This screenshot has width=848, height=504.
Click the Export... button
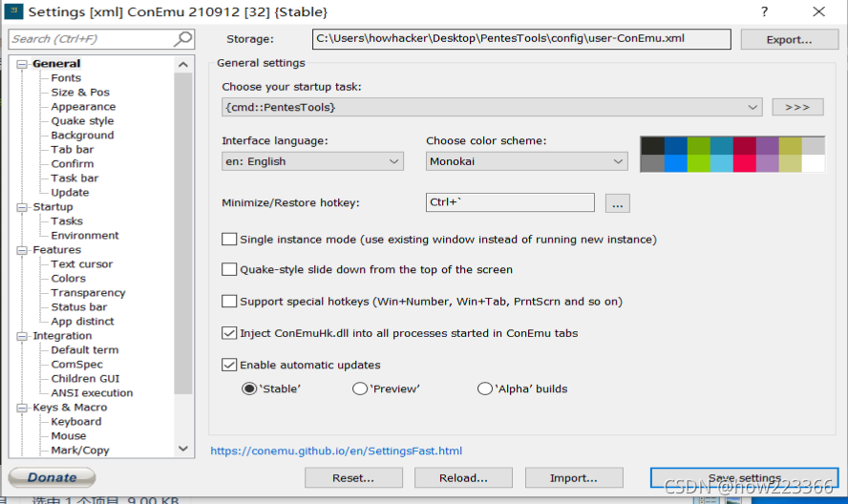click(789, 39)
